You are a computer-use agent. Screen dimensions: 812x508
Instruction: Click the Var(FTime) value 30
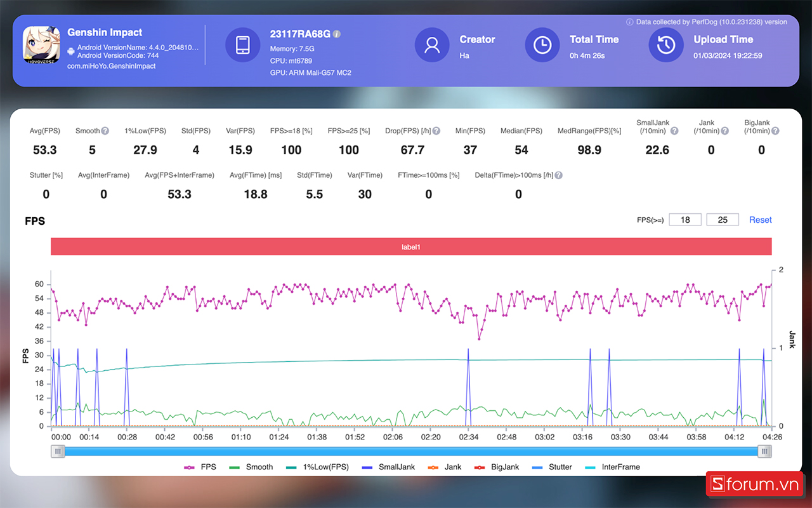(x=365, y=195)
